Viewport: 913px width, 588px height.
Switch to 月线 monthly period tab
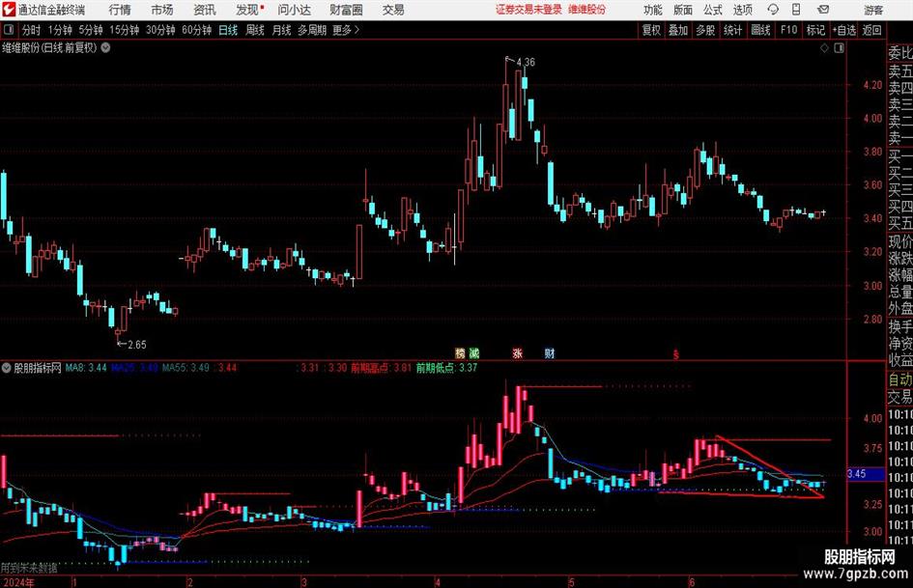(x=281, y=30)
